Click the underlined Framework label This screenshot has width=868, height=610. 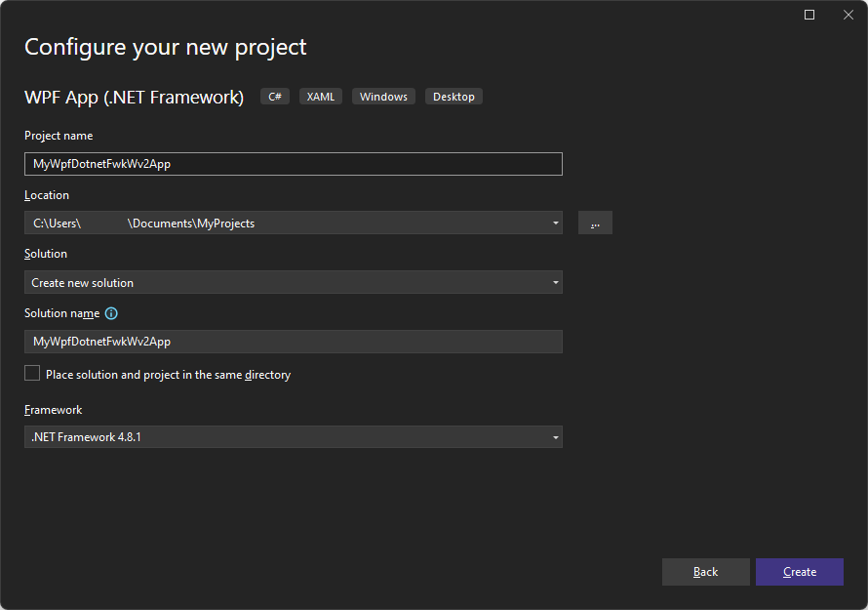click(53, 409)
